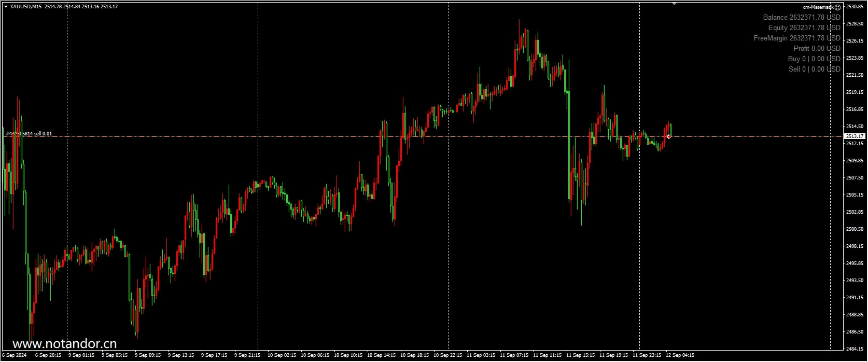Click the 10 Sep 06:15 time axis label
Image resolution: width=868 pixels, height=362 pixels.
click(315, 355)
